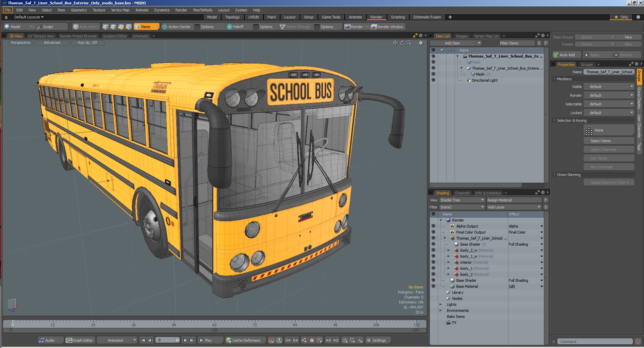Viewport: 644px width, 348px height.
Task: Open Render Window
Action: click(x=387, y=27)
